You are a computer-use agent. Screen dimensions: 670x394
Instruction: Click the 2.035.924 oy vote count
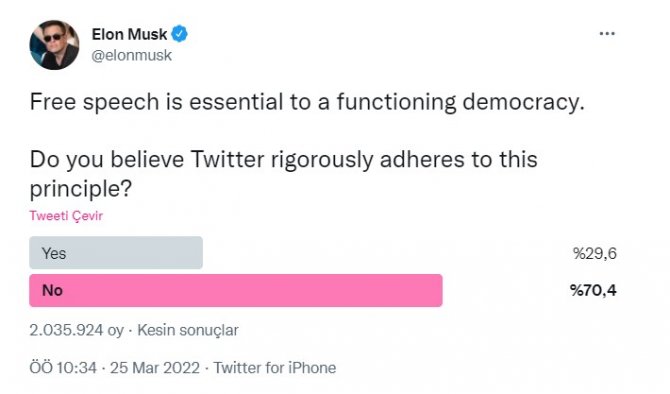[76, 330]
